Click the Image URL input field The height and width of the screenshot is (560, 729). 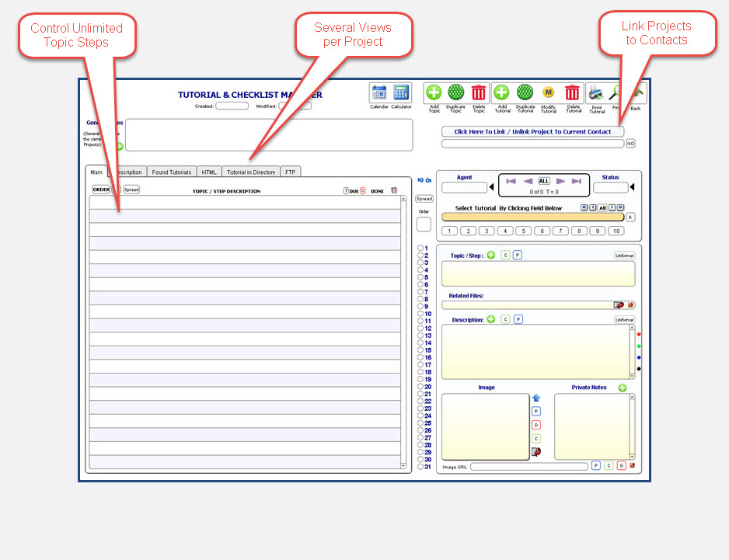pos(528,467)
